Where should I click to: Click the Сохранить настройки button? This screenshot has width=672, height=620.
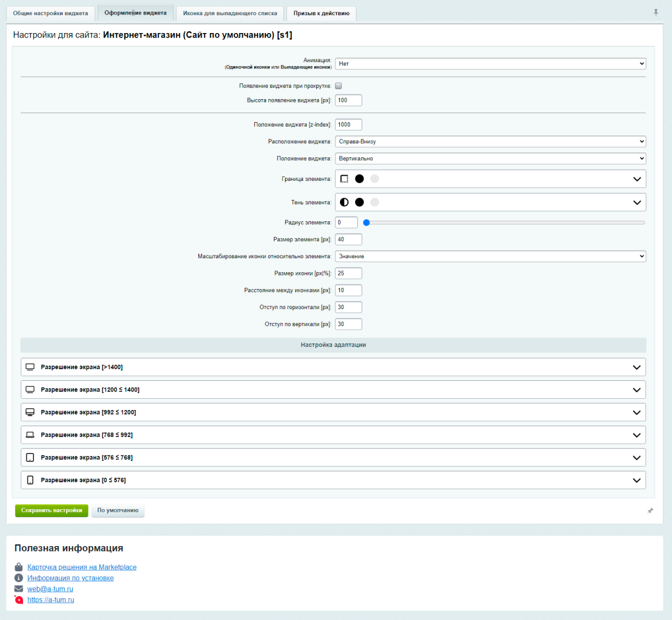[52, 510]
